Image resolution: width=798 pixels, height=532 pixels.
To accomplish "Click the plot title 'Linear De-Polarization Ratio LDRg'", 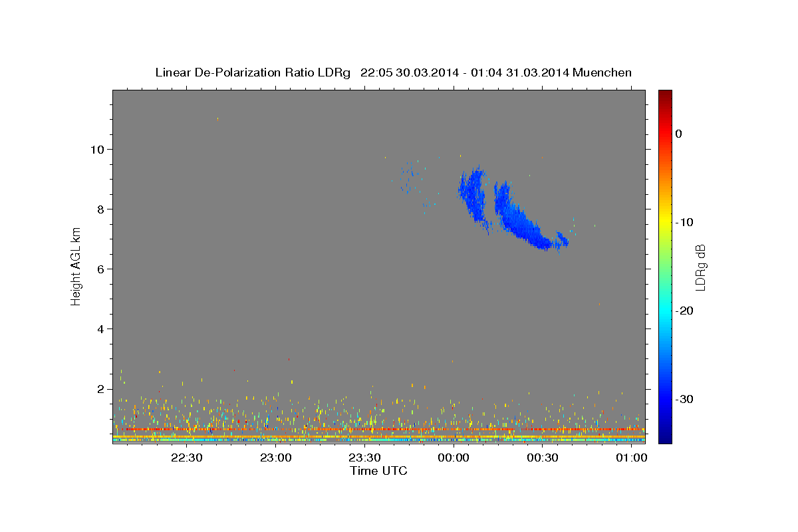I will (x=253, y=72).
